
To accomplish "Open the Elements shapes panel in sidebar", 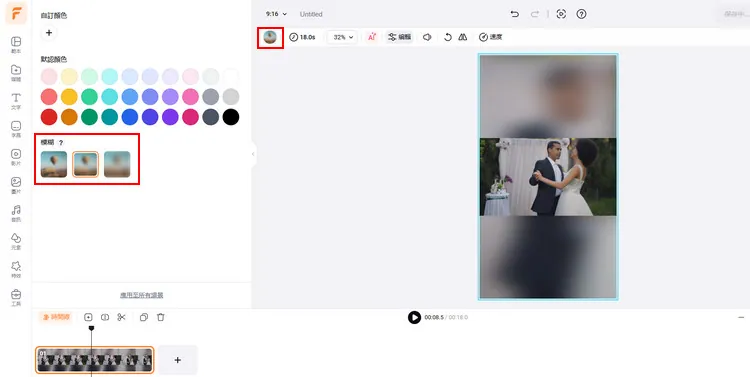I will (x=16, y=241).
